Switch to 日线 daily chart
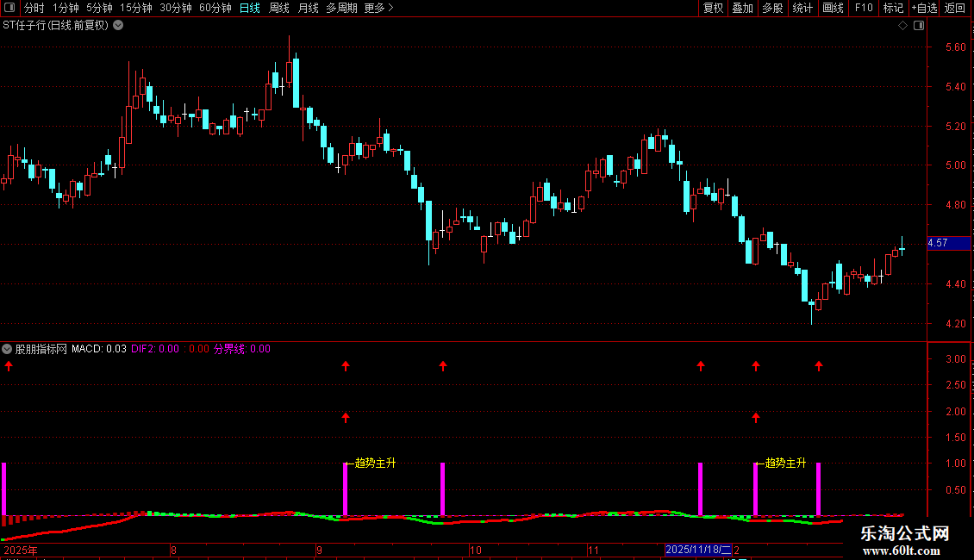 (250, 8)
